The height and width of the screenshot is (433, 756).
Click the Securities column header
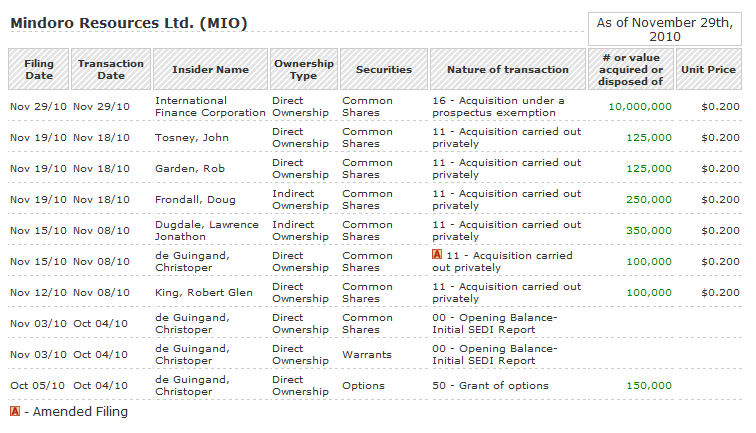pyautogui.click(x=384, y=70)
